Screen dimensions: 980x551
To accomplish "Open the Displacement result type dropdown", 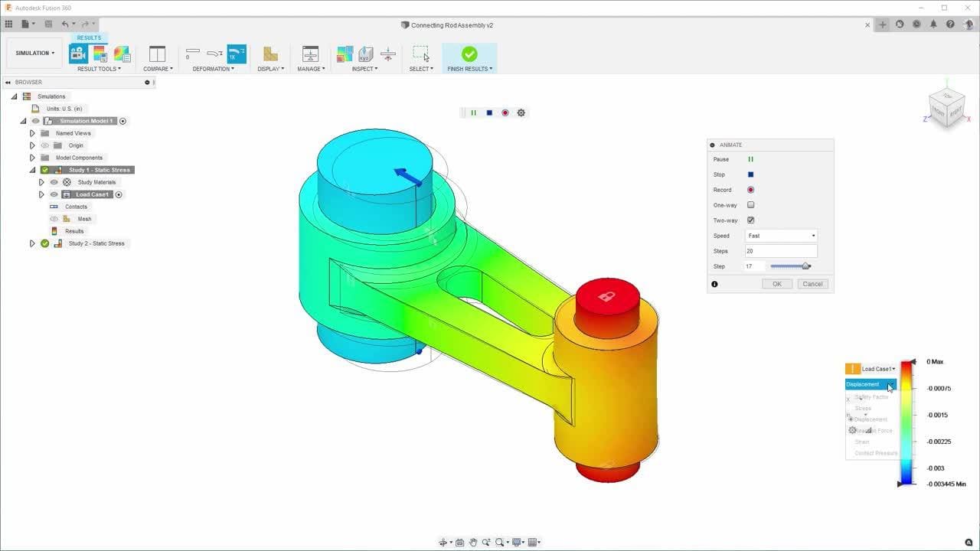I will (871, 384).
